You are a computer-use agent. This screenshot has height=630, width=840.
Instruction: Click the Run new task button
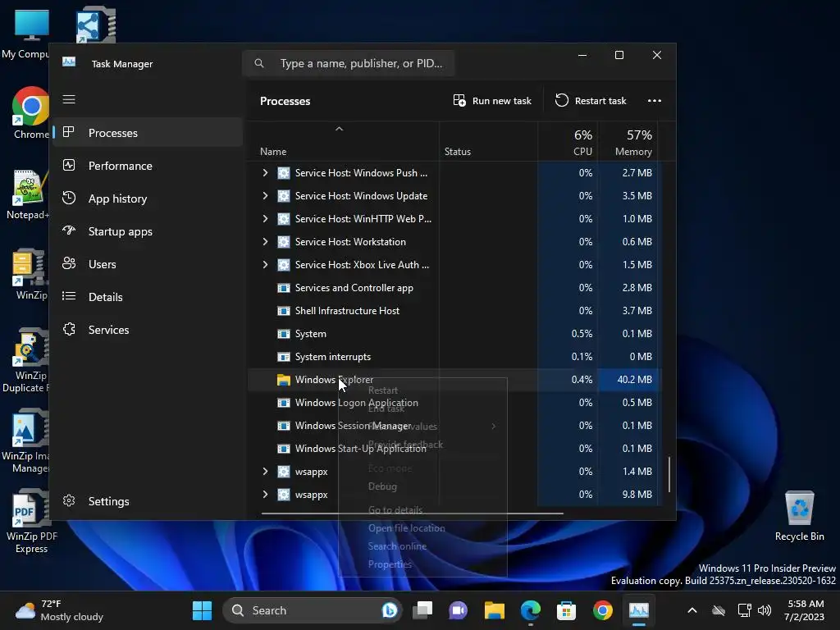pyautogui.click(x=492, y=101)
